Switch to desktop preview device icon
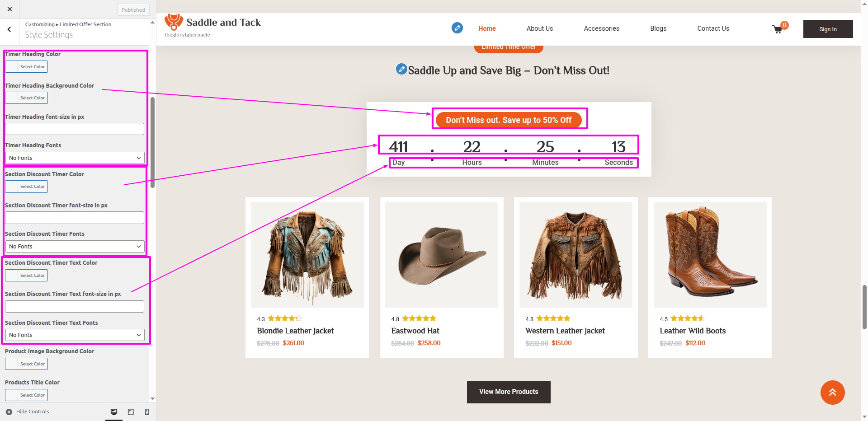Image resolution: width=868 pixels, height=421 pixels. click(114, 412)
